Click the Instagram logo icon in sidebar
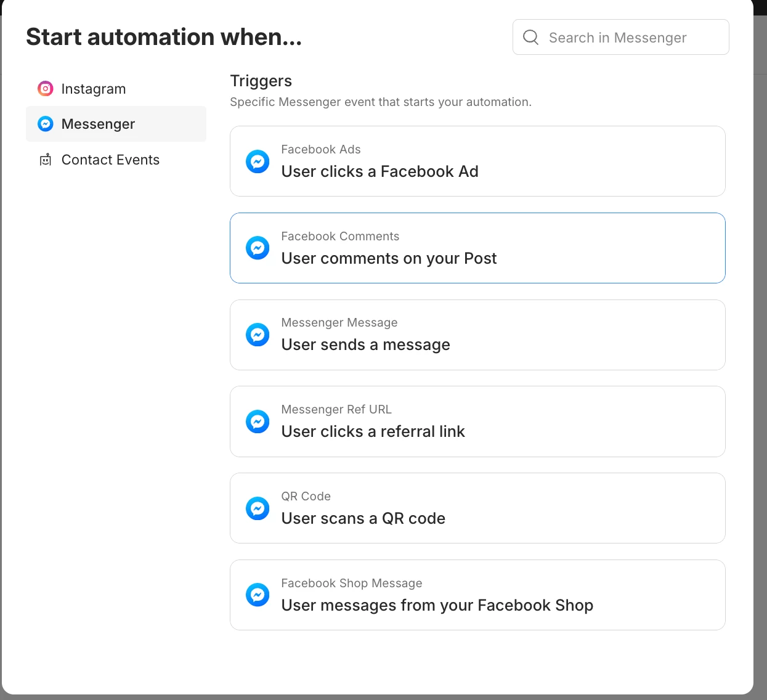The image size is (767, 700). coord(46,89)
